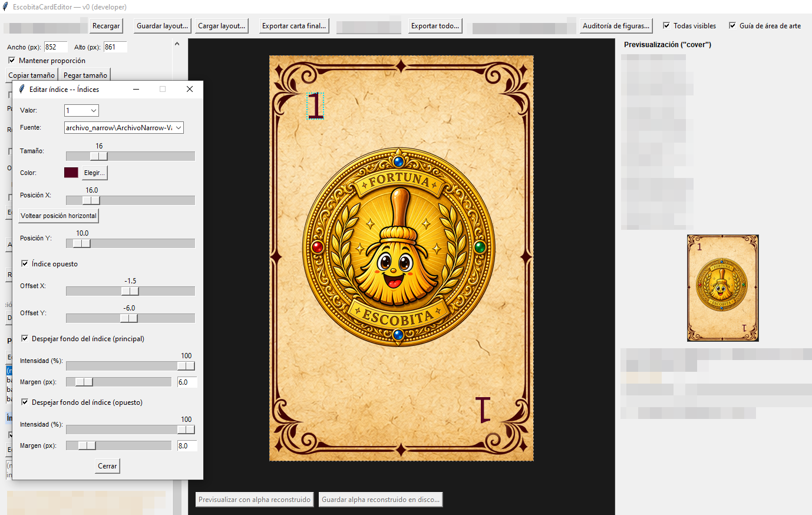
Task: Click opuesto Intensidad slider handle
Action: pyautogui.click(x=186, y=430)
